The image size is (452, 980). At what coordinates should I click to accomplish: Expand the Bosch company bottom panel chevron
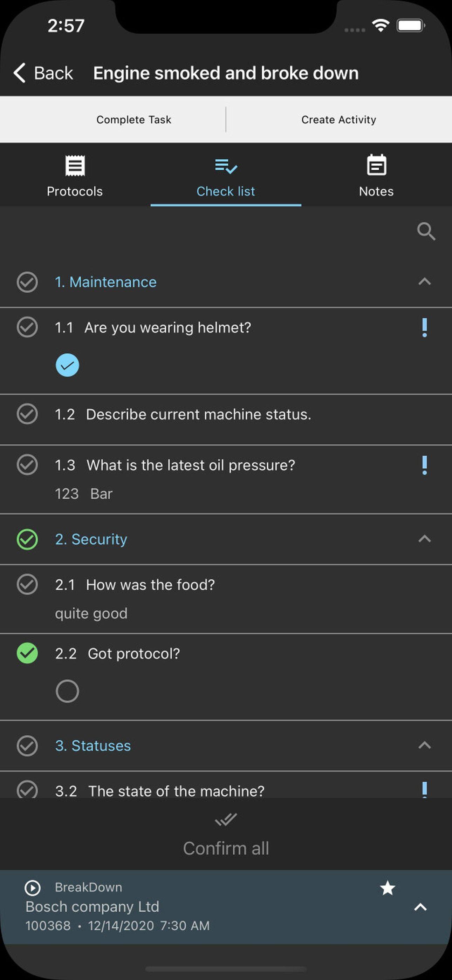click(420, 907)
